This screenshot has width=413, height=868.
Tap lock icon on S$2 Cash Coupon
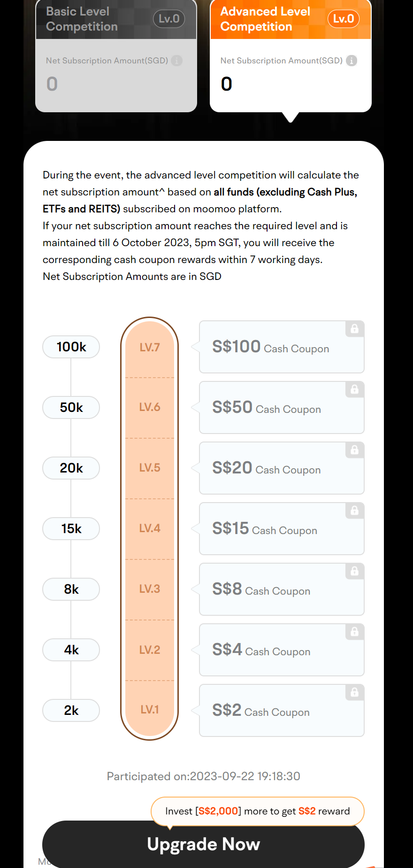(x=355, y=692)
